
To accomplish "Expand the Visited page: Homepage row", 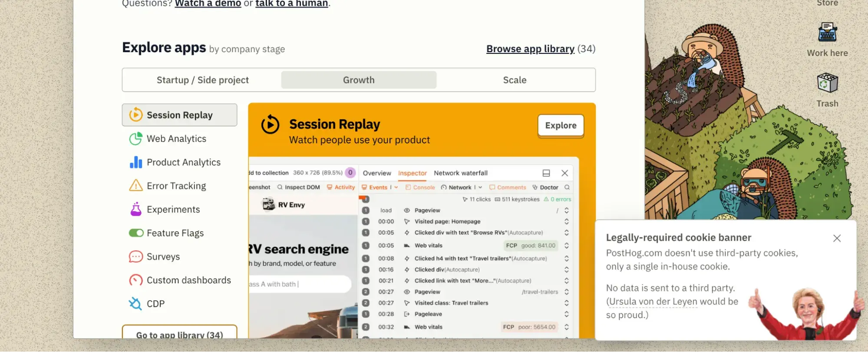I will tap(567, 222).
